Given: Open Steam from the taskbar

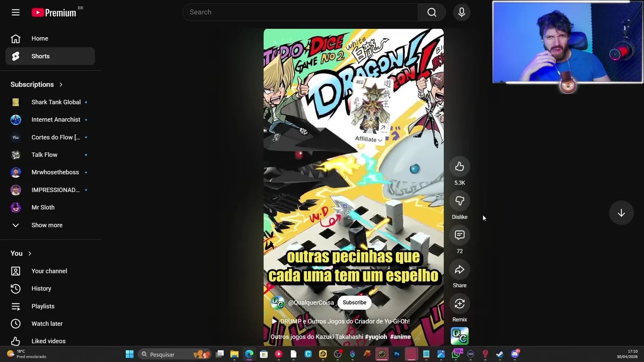Looking at the screenshot, I should coord(500,354).
